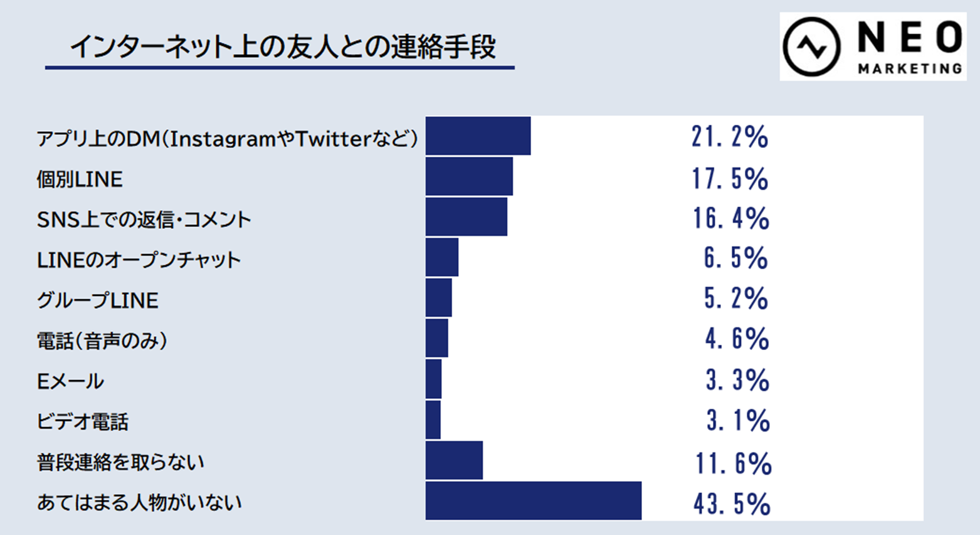Click the 電話(音声のみ) bar

pyautogui.click(x=437, y=338)
